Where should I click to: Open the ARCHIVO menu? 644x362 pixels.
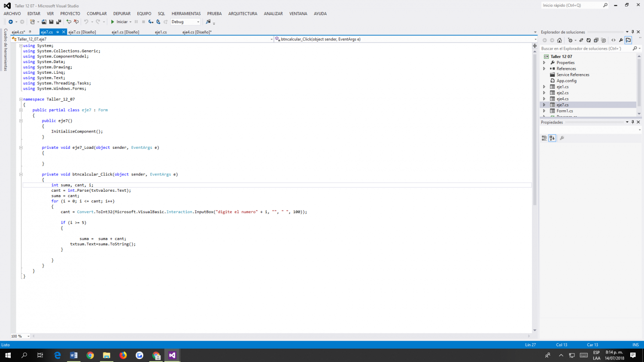coord(12,14)
